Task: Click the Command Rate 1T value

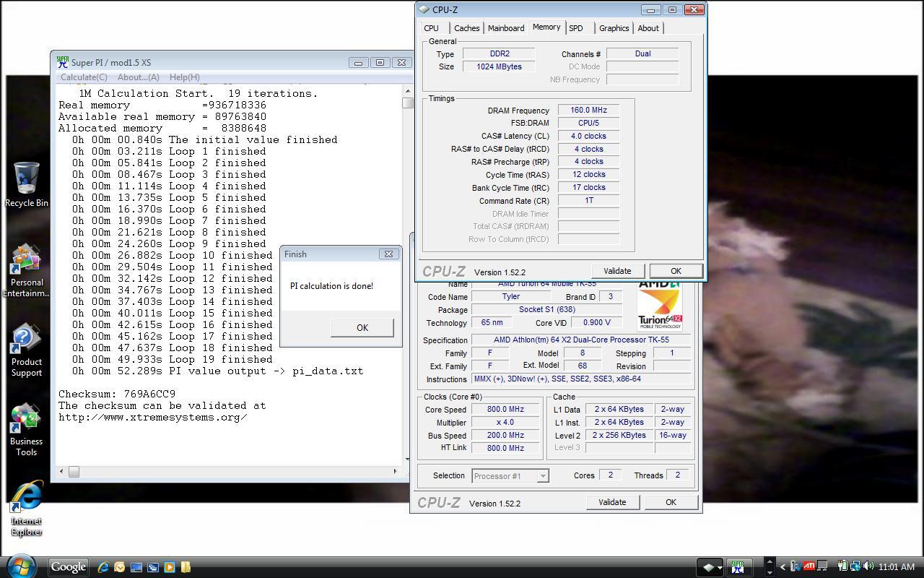Action: (x=588, y=200)
